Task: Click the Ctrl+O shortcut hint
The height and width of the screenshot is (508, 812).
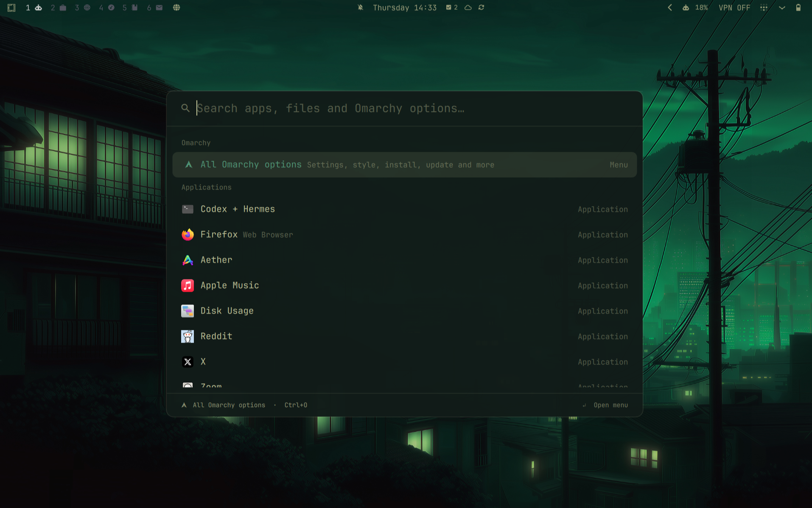Action: pyautogui.click(x=296, y=405)
